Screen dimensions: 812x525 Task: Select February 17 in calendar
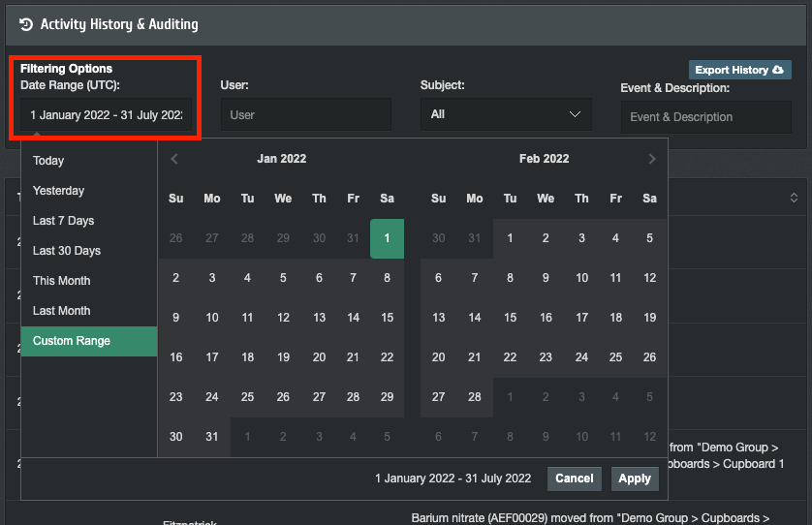click(x=581, y=318)
